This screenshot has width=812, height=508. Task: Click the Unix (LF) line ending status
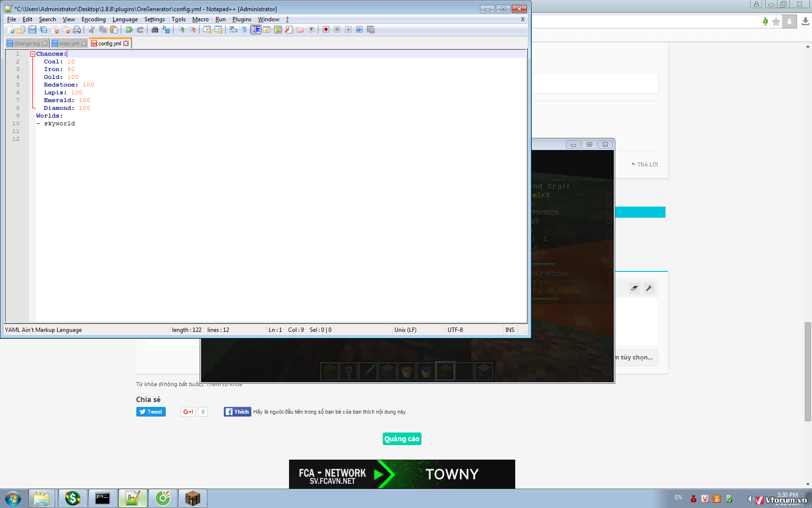coord(406,330)
